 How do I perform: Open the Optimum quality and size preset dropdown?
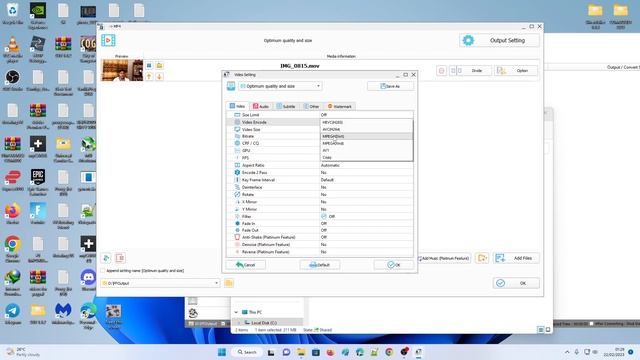[x=280, y=86]
